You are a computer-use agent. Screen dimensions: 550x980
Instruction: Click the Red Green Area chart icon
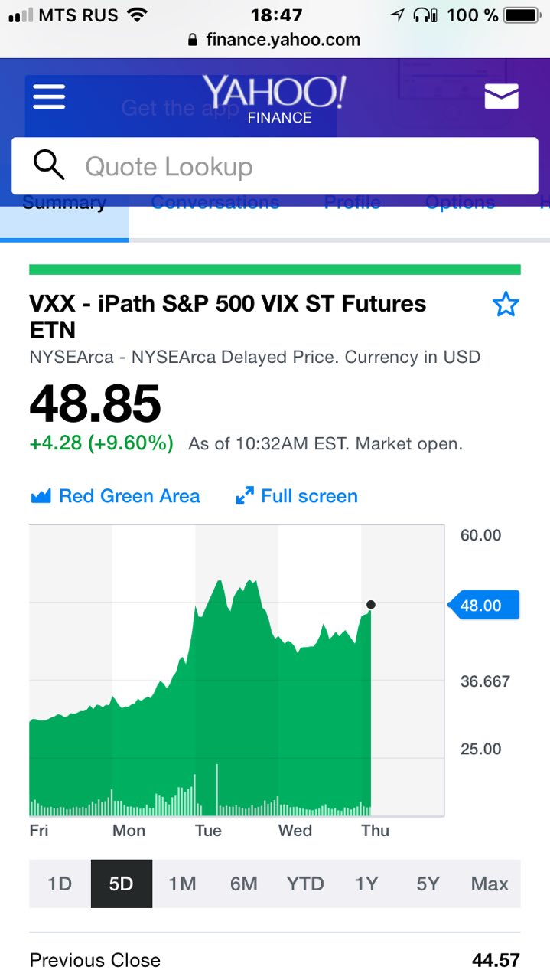click(x=41, y=496)
